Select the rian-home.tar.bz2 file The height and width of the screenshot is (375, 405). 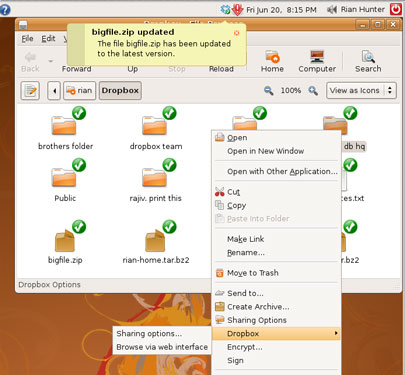click(x=155, y=241)
